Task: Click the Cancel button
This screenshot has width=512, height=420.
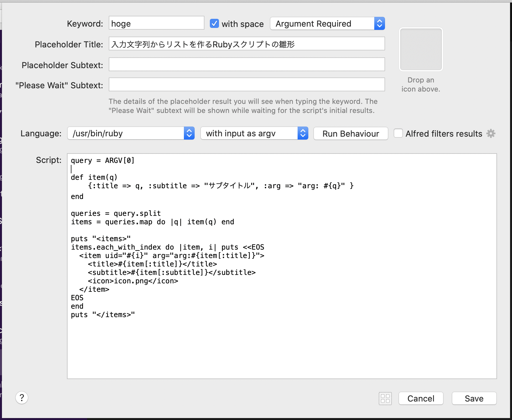Action: click(x=421, y=398)
